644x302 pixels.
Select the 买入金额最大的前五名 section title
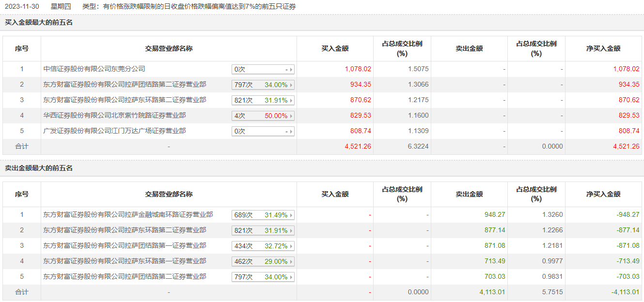tap(39, 22)
